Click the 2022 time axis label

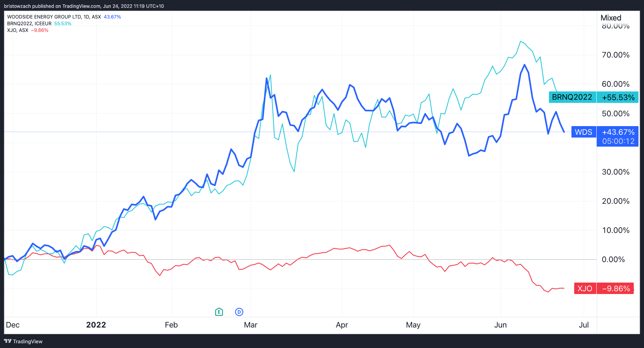[96, 325]
